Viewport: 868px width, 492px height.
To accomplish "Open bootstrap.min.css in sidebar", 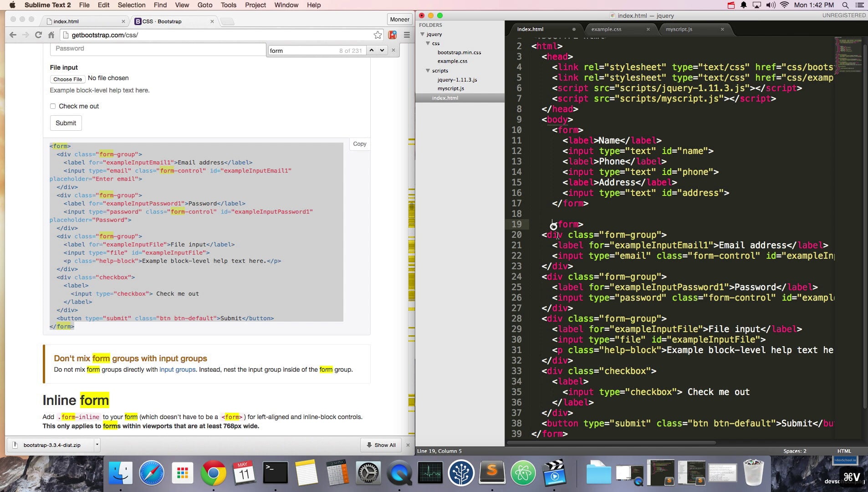I will coord(459,52).
